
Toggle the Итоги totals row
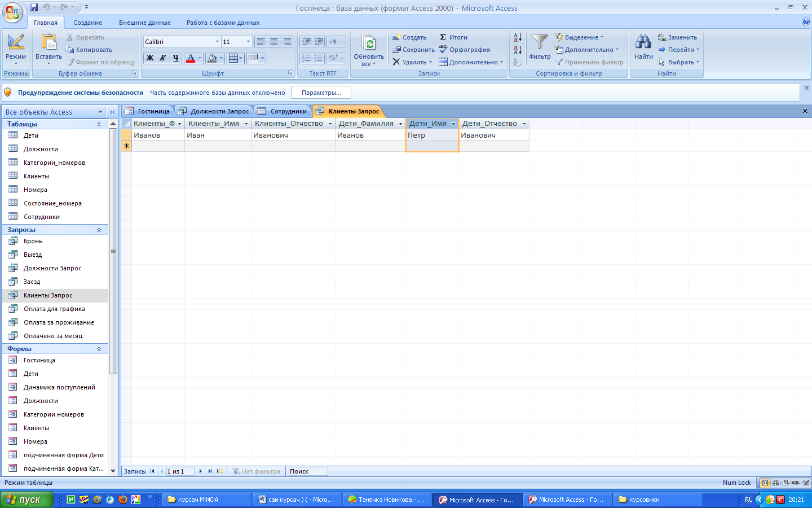tap(453, 37)
